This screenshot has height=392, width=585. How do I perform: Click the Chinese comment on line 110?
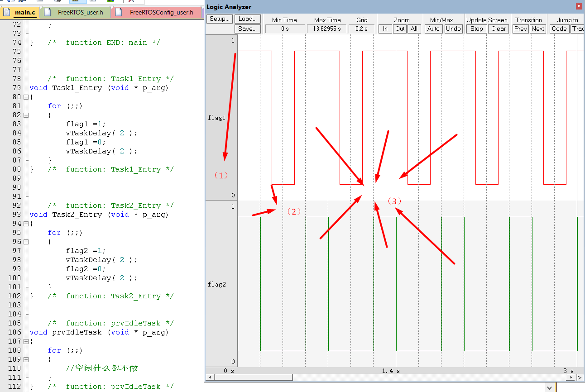tap(102, 368)
